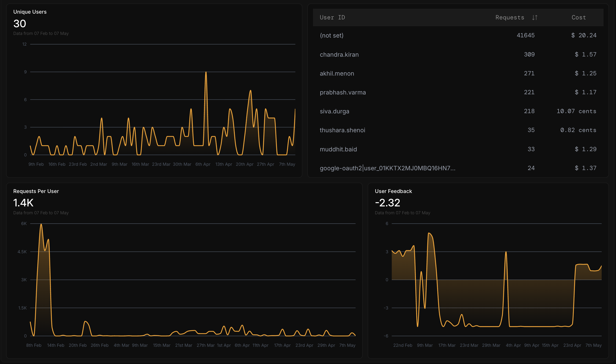Image resolution: width=616 pixels, height=364 pixels.
Task: Open muddhit.baid user details
Action: tap(458, 149)
